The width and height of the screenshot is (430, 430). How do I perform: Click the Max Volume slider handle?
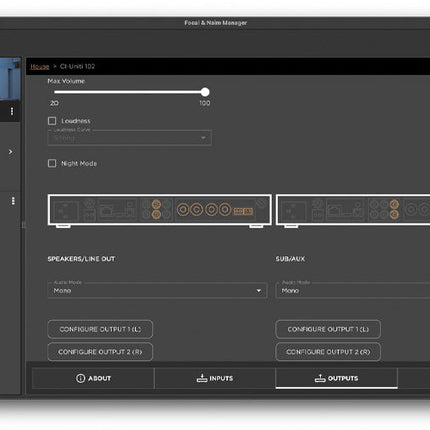tap(205, 92)
